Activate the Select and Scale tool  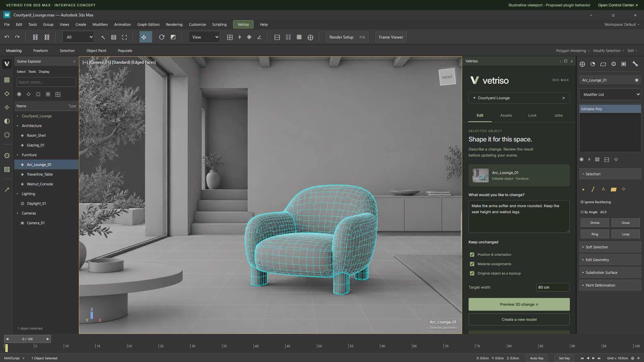click(173, 37)
